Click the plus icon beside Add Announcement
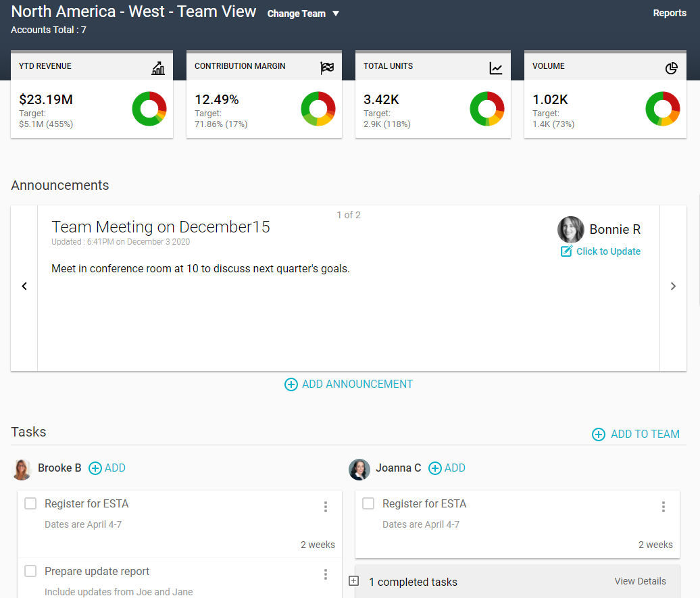 point(291,384)
